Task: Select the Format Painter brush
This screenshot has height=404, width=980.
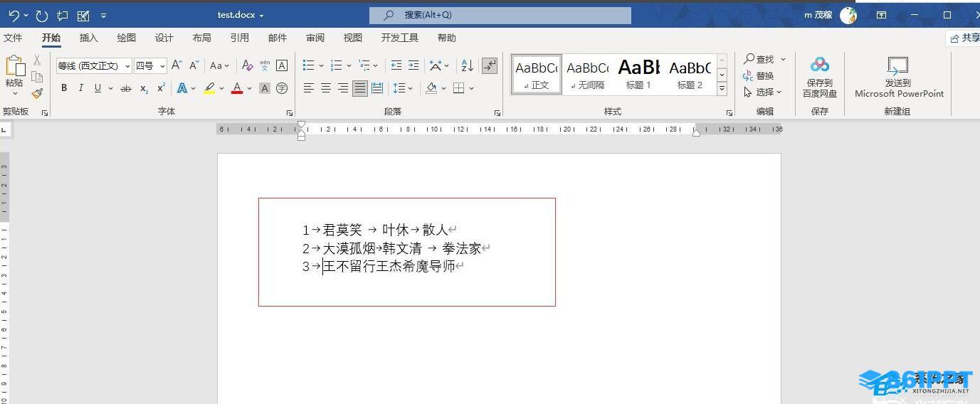Action: (x=37, y=93)
